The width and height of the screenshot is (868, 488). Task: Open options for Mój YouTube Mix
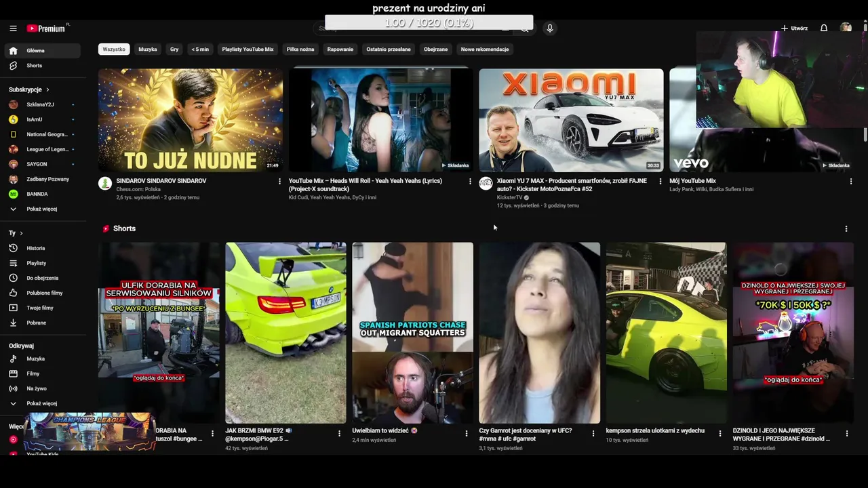click(x=851, y=182)
